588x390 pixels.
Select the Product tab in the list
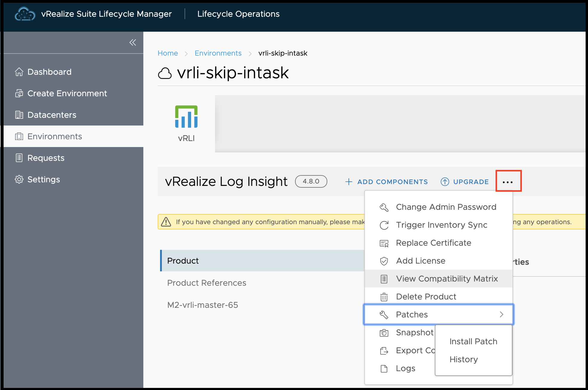click(183, 261)
